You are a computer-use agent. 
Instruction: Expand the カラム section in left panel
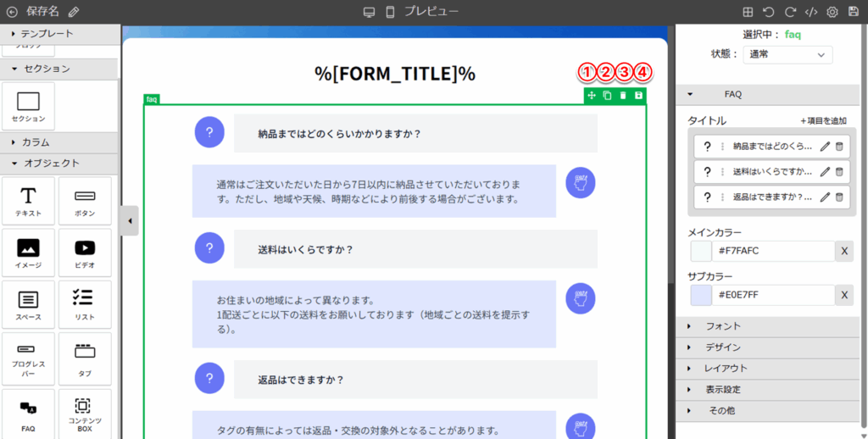coord(36,142)
